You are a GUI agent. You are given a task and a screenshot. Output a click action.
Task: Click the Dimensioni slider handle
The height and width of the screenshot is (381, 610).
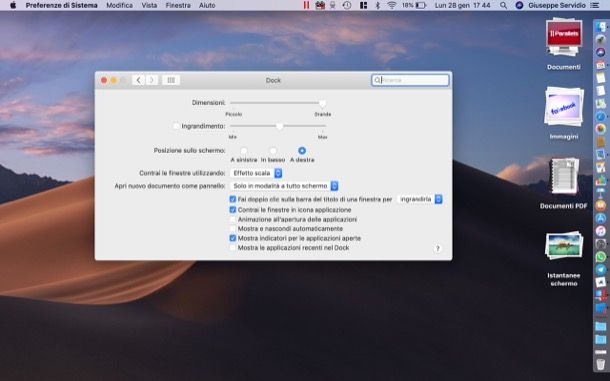323,103
